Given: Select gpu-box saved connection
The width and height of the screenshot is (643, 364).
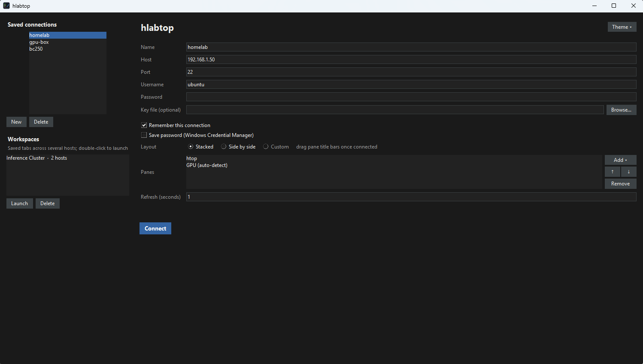Looking at the screenshot, I should (x=68, y=42).
